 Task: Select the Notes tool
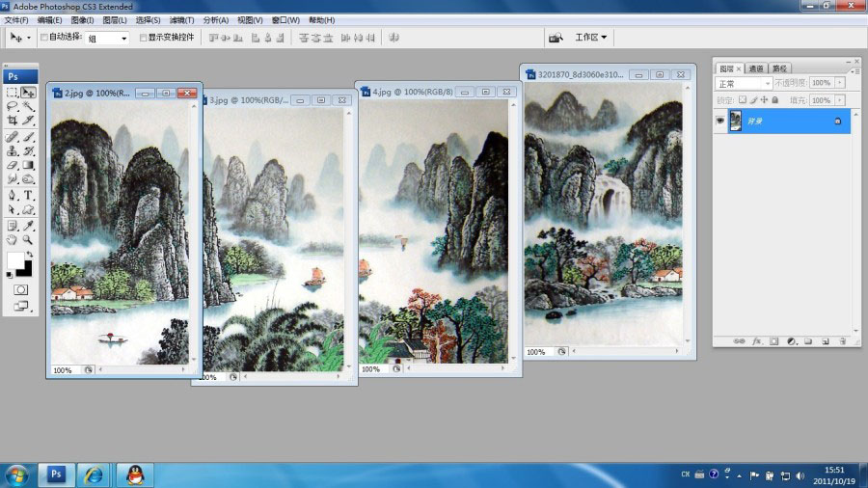click(x=13, y=226)
